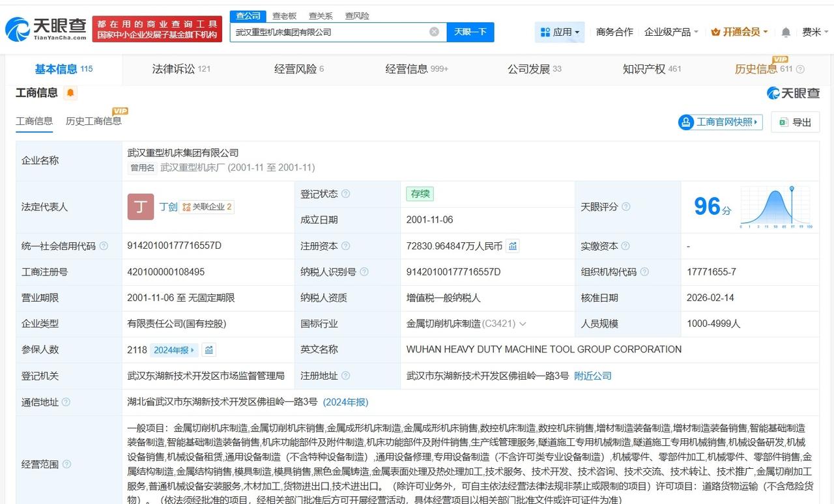Click the help icon beside 组织机构代码
This screenshot has width=834, height=504.
pyautogui.click(x=644, y=272)
